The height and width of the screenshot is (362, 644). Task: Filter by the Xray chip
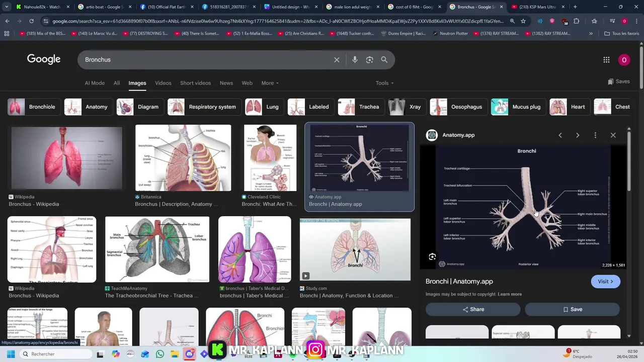(x=407, y=107)
